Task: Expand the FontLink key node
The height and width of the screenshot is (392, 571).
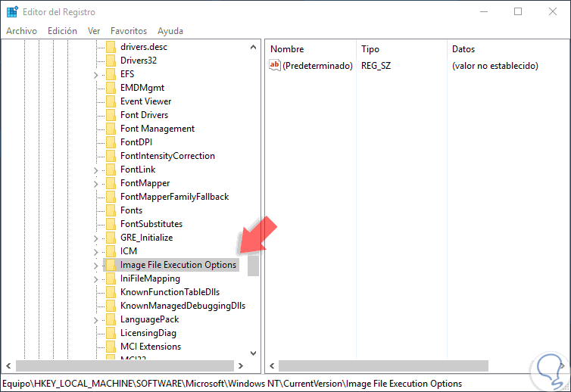Action: coord(95,170)
